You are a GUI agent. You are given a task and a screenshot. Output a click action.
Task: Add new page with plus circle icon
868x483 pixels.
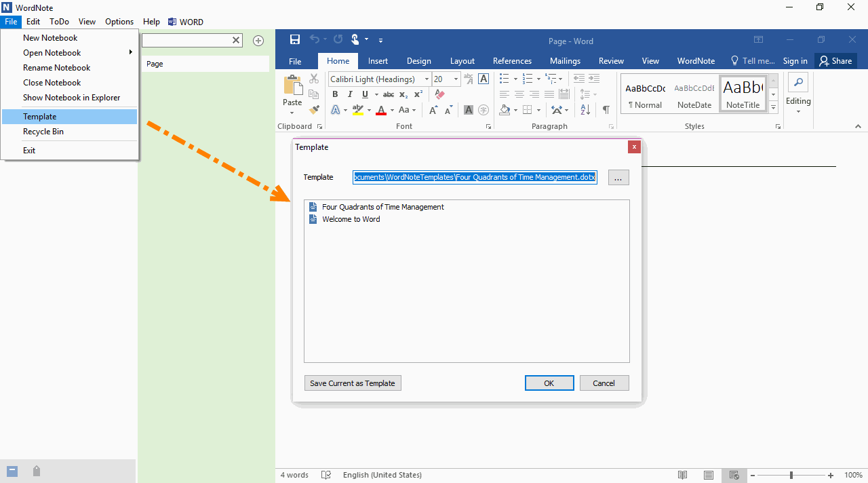tap(258, 41)
